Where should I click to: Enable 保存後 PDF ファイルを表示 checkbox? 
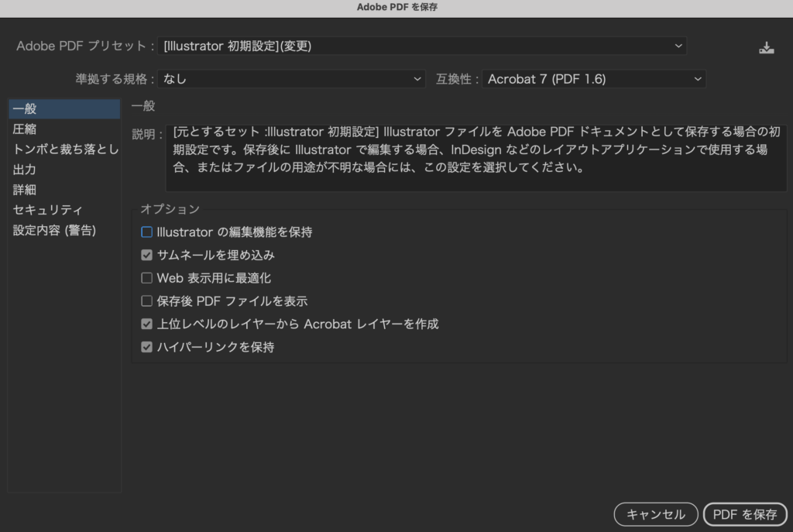click(x=146, y=301)
